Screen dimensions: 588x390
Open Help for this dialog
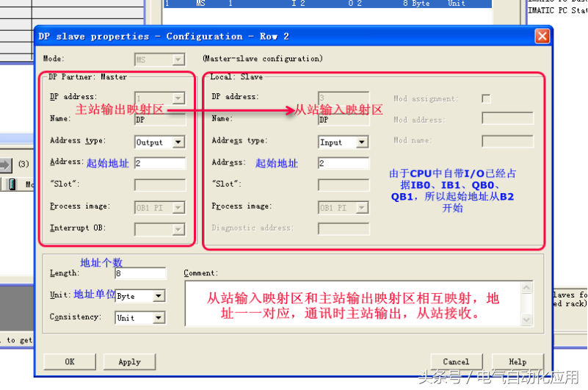518,361
